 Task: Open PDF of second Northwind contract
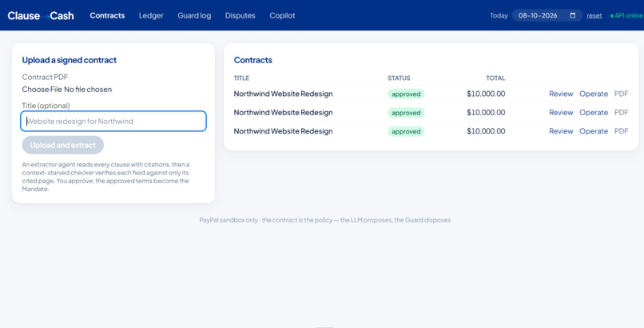(621, 113)
